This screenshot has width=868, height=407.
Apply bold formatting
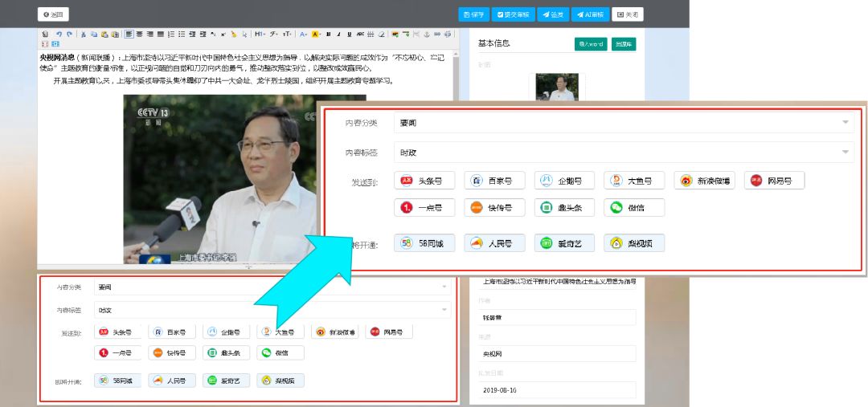328,35
